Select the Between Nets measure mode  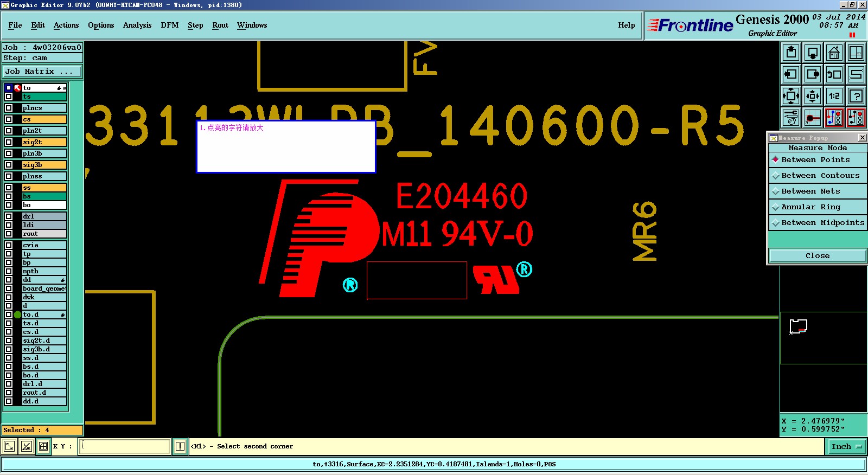pos(818,191)
